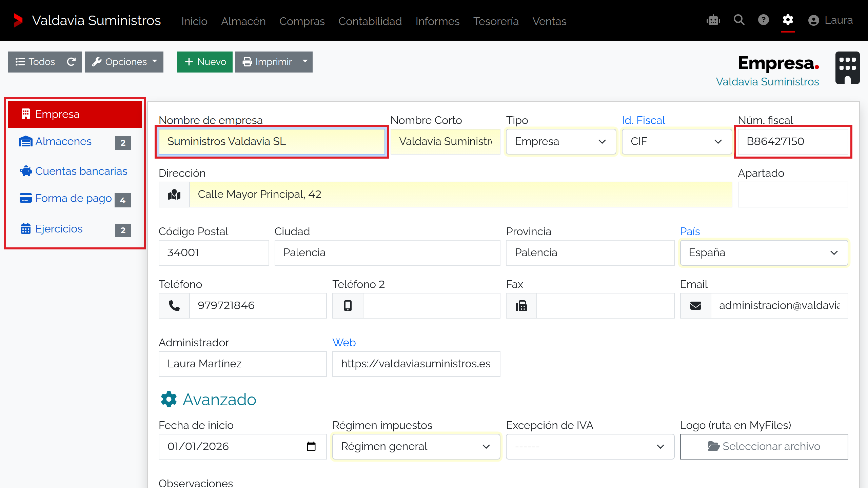The image size is (868, 488).
Task: Open the settings gear icon in navbar
Action: pos(788,20)
